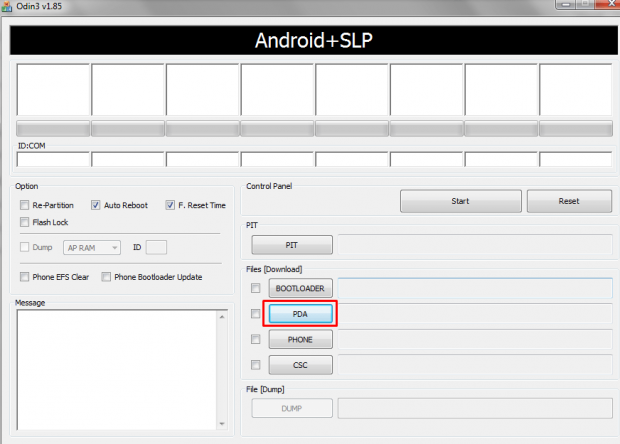The image size is (620, 444).
Task: Click Message scrollbar up arrow
Action: [x=222, y=317]
